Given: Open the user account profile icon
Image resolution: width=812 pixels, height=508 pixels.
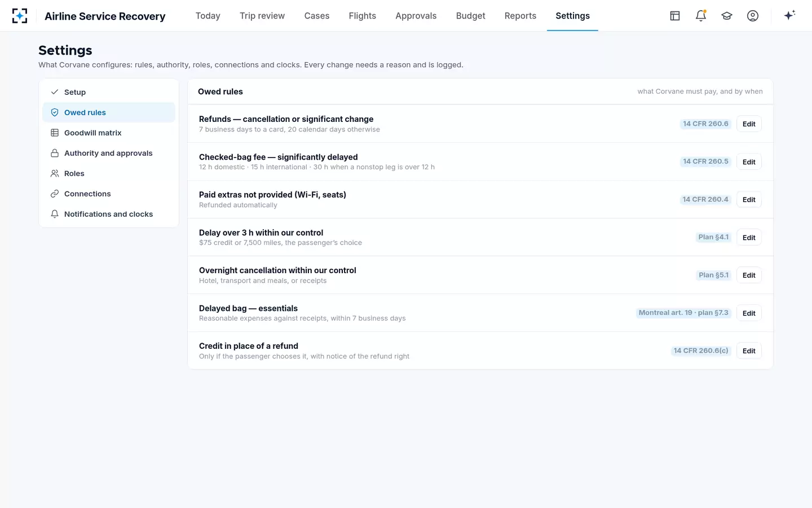Looking at the screenshot, I should [753, 16].
